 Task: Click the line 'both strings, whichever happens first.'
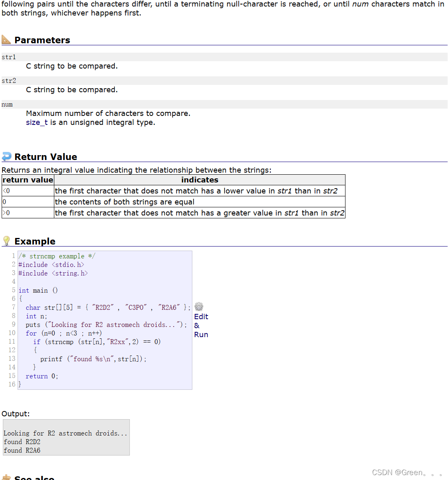[71, 13]
